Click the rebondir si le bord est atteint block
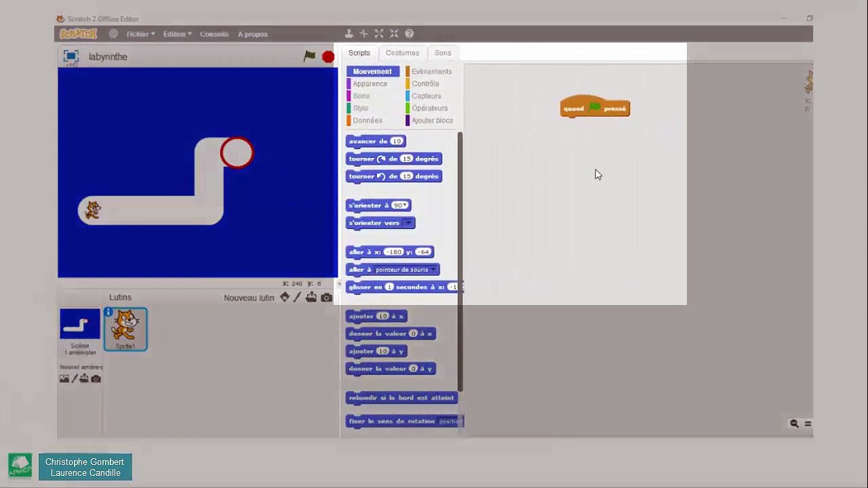This screenshot has width=868, height=488. pos(401,398)
